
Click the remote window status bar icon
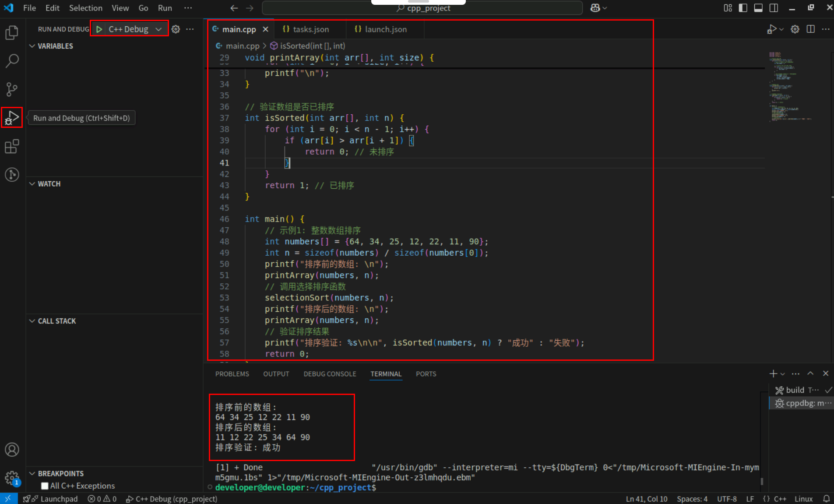tap(8, 499)
